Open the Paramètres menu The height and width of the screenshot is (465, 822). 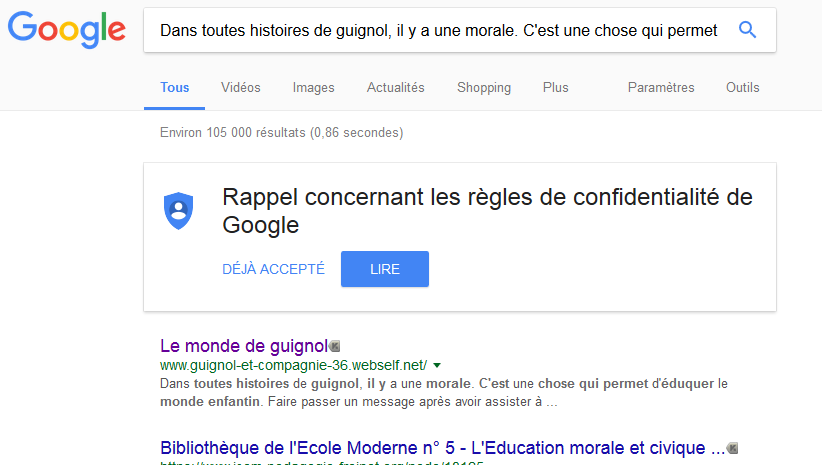661,88
